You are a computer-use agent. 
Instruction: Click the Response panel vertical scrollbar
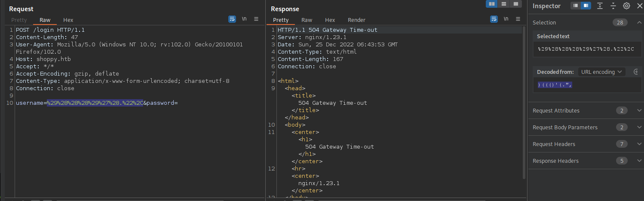click(x=523, y=103)
